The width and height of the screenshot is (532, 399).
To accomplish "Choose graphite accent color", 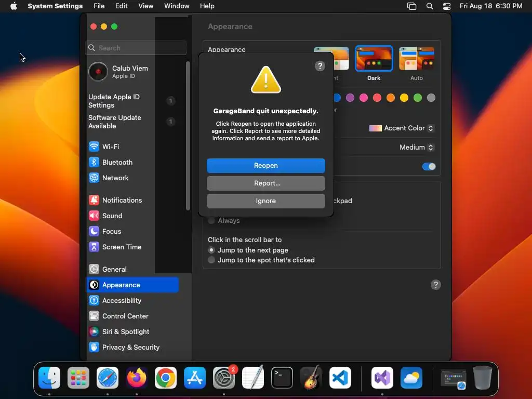I will (x=431, y=98).
